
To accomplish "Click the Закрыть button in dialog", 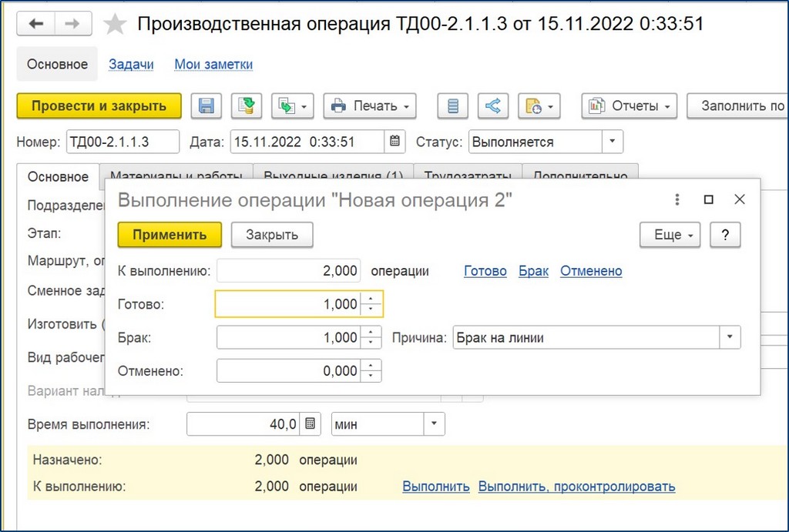I will coord(272,235).
